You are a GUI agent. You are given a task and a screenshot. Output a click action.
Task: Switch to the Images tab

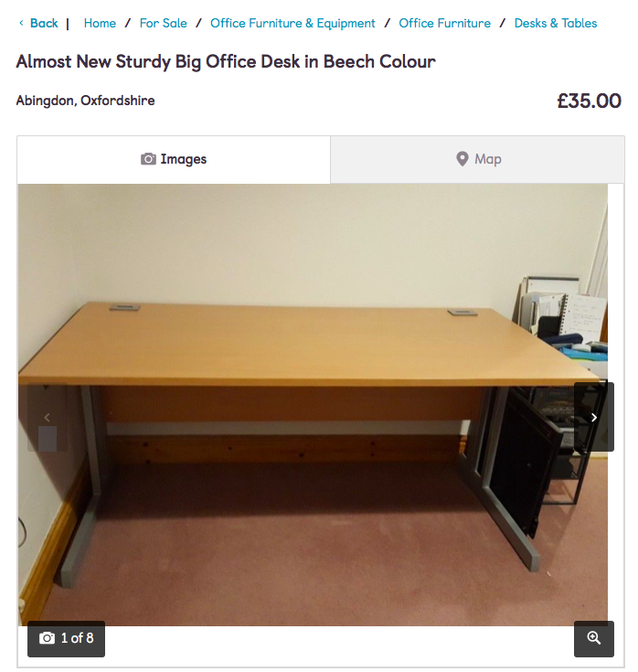click(x=174, y=159)
